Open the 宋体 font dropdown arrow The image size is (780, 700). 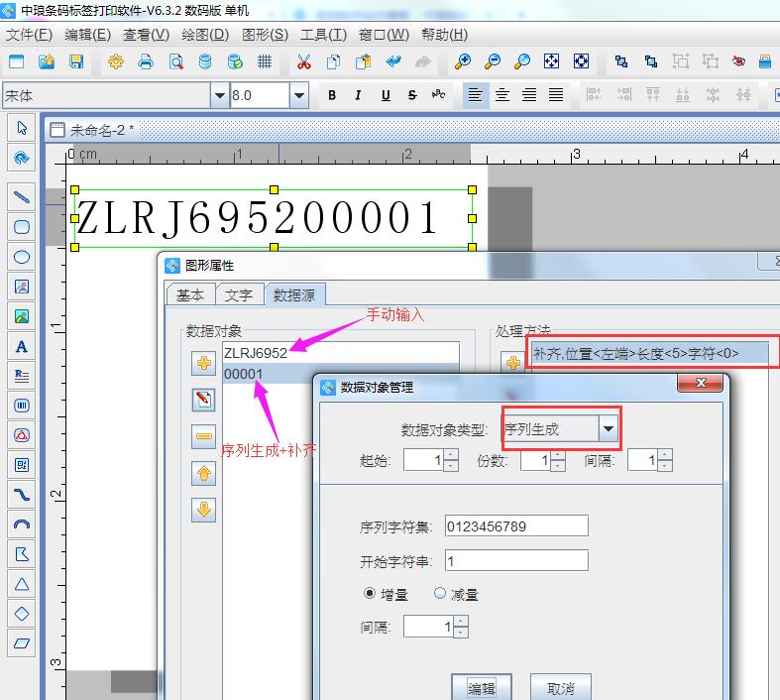click(219, 95)
